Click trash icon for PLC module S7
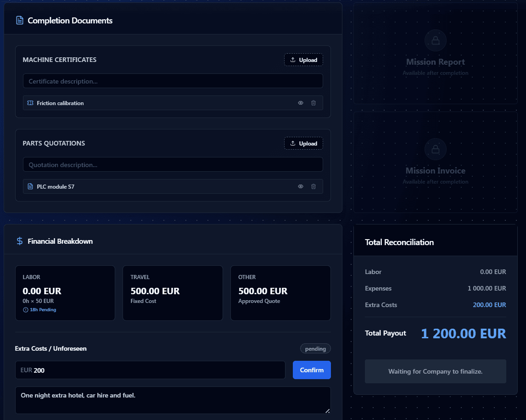Viewport: 526px width, 420px height. (x=313, y=187)
